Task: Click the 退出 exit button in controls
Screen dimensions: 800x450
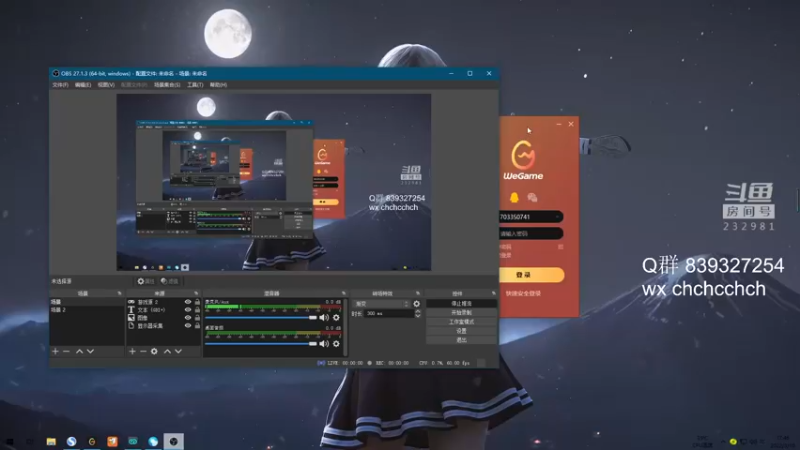Action: (x=461, y=340)
